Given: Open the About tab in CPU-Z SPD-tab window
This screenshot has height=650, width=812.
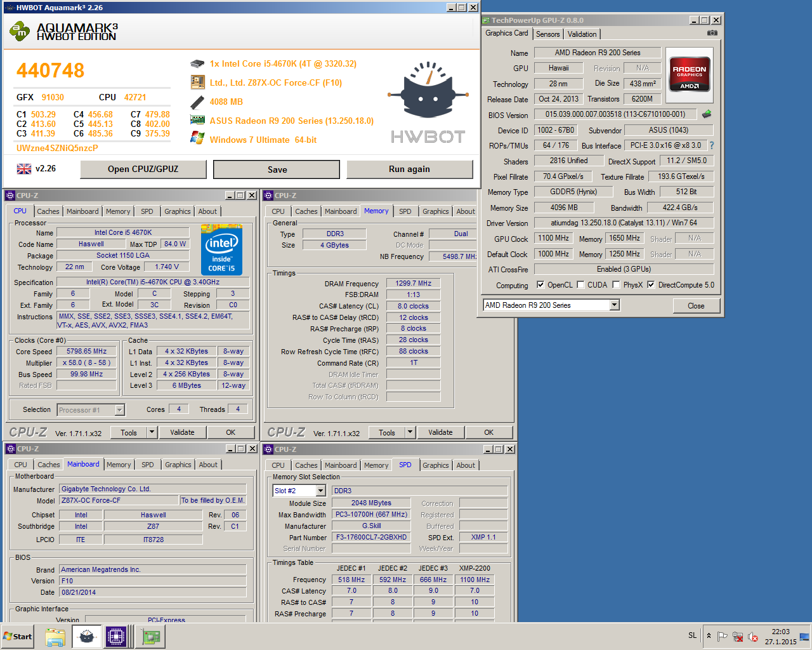Looking at the screenshot, I should (466, 465).
